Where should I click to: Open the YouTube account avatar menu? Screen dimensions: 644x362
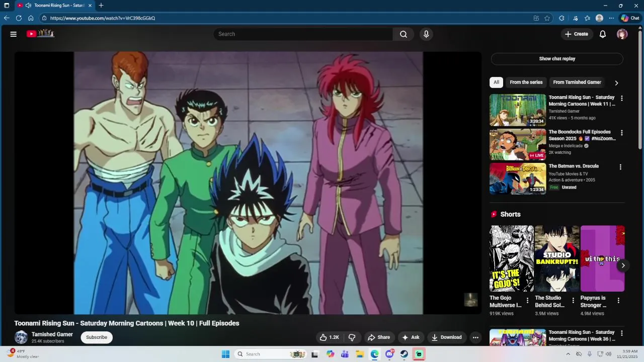[x=622, y=34]
